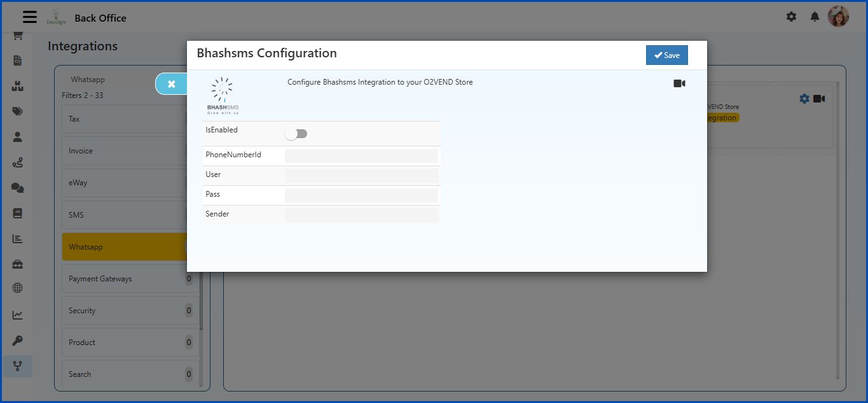Click the PhoneNumberId input field
Screen dimensions: 868x403
click(361, 155)
